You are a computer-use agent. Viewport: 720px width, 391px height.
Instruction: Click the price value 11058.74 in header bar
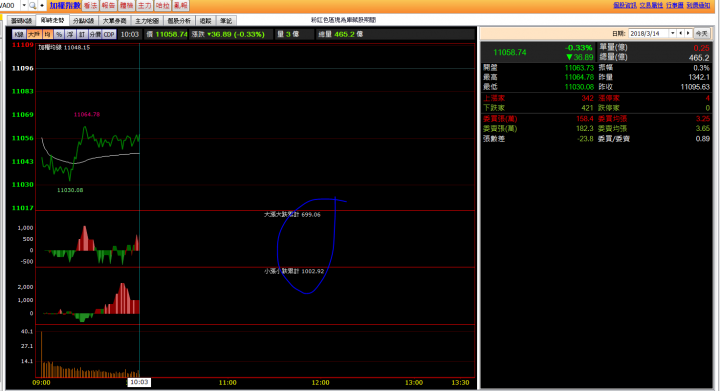[171, 34]
